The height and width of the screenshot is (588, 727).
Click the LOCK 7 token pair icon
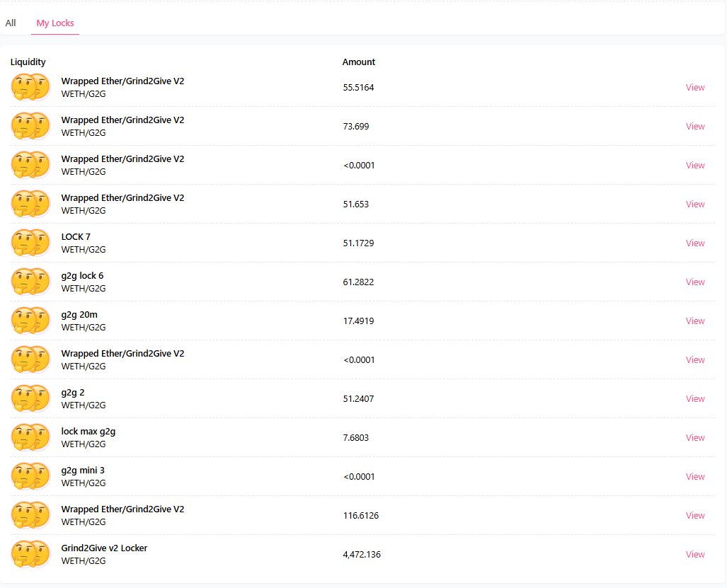[30, 243]
